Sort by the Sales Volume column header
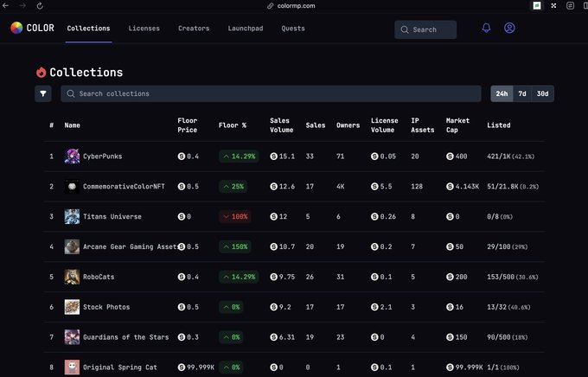The width and height of the screenshot is (588, 377). (280, 125)
